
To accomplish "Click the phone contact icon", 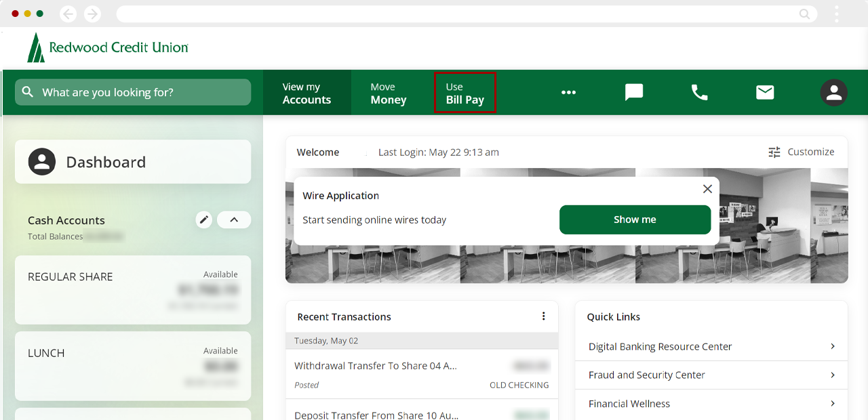I will tap(699, 92).
